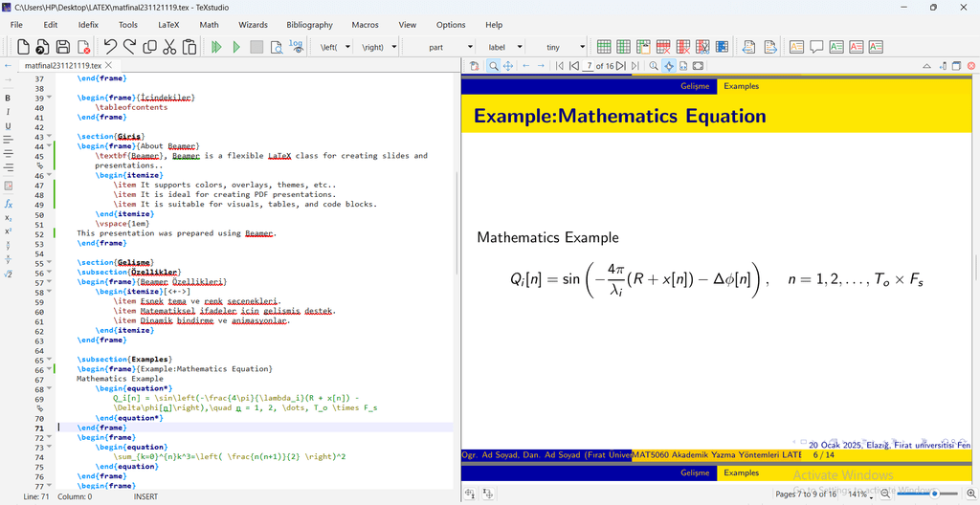Insert inline math with the fx icon
This screenshot has width=980, height=505.
(x=8, y=204)
